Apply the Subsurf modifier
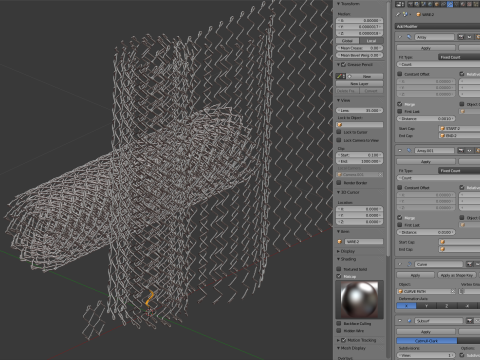This screenshot has width=480, height=360. tap(426, 332)
